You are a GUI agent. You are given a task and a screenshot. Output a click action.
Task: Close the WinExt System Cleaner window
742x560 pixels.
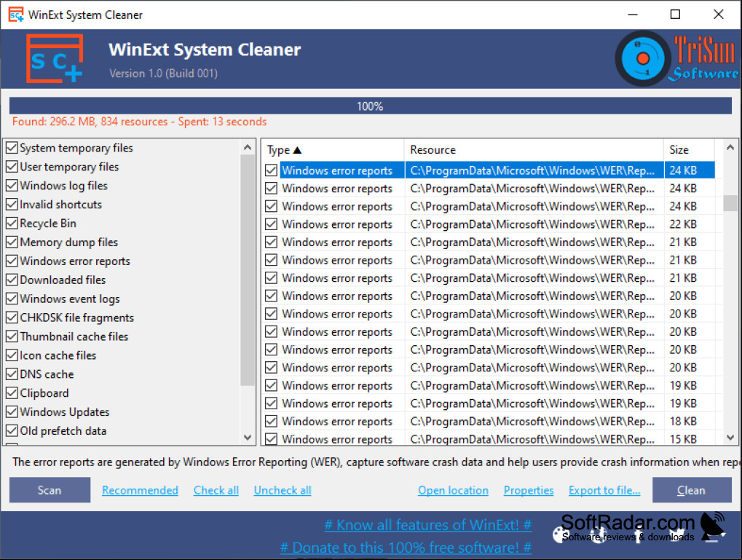[719, 15]
